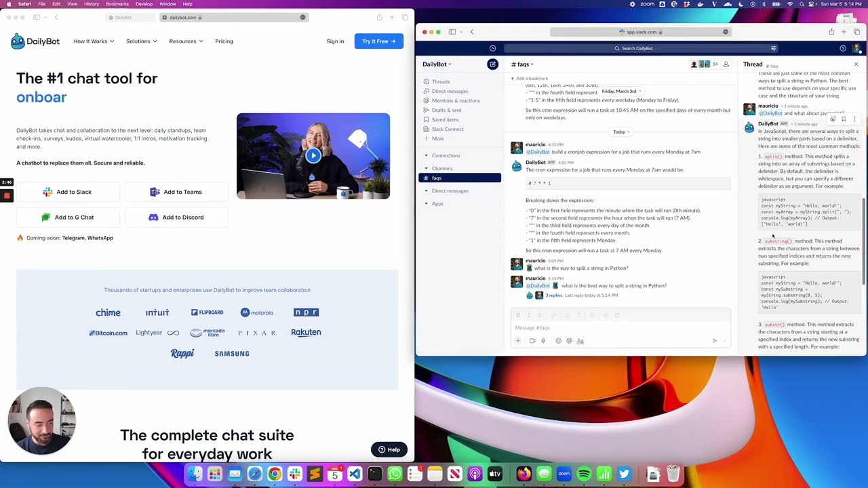Open attach plus menu in message composer
Image resolution: width=868 pixels, height=488 pixels.
(x=517, y=341)
